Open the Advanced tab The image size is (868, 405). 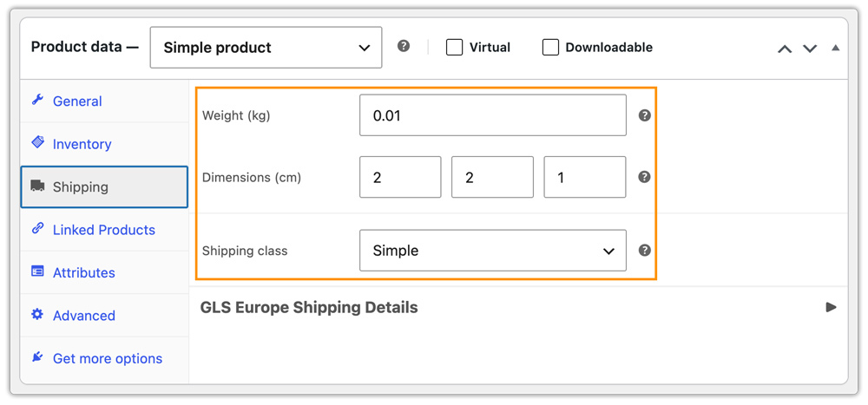104,316
